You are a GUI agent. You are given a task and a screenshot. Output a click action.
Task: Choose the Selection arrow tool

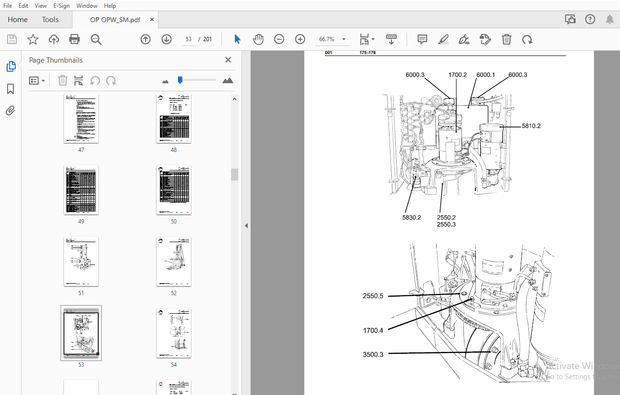(237, 39)
